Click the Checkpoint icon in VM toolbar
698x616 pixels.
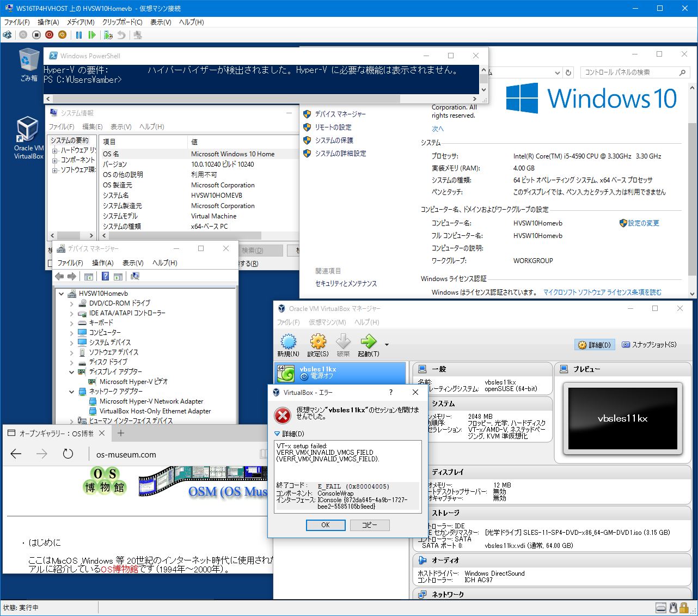(108, 35)
